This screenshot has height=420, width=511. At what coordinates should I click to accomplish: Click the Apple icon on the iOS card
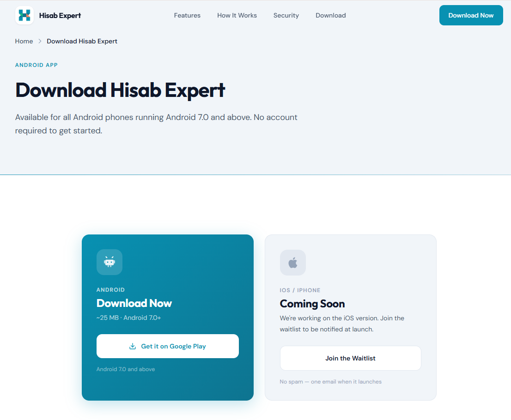click(292, 262)
